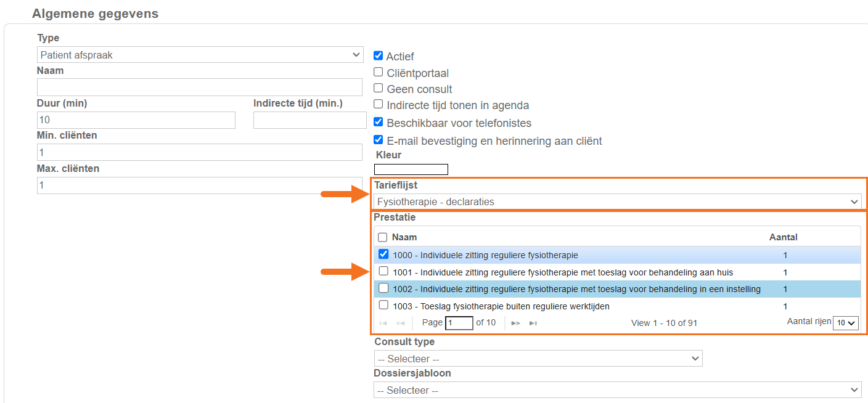
Task: Click the Page number input box
Action: (x=459, y=323)
